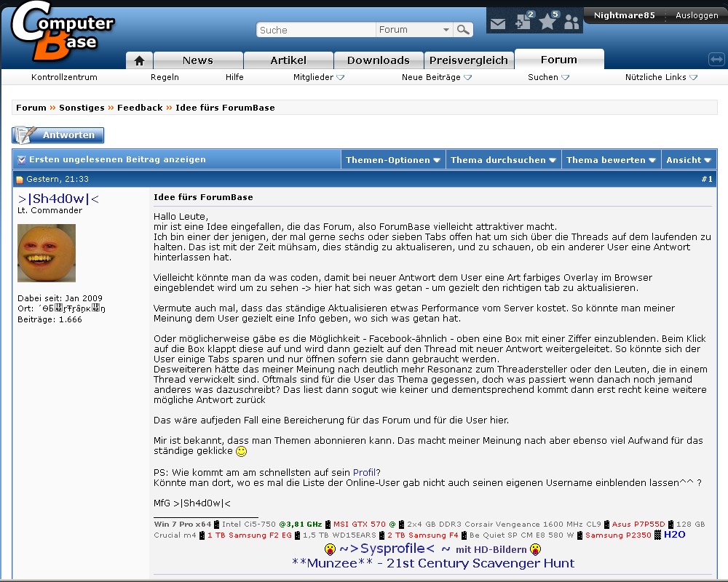
Task: Open Forum breadcrumb link
Action: coord(31,108)
